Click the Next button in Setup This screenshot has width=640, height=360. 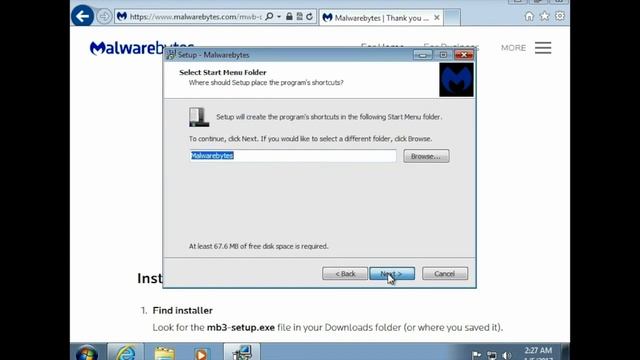(x=392, y=273)
